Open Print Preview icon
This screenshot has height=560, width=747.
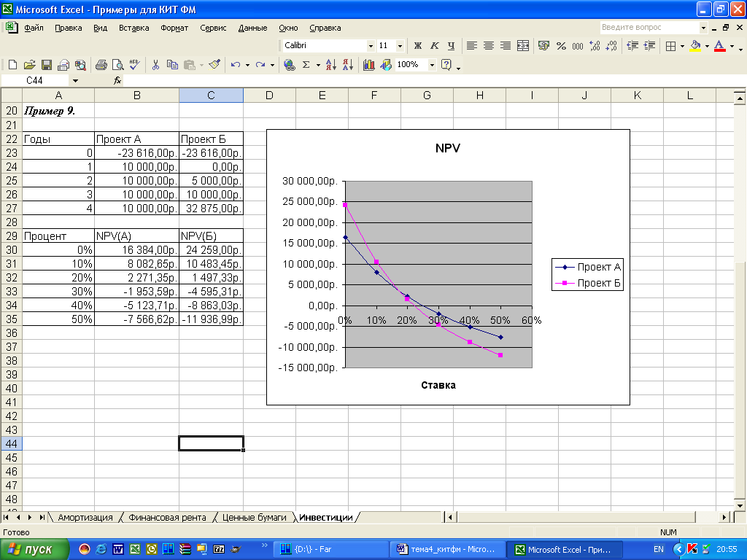pyautogui.click(x=117, y=65)
